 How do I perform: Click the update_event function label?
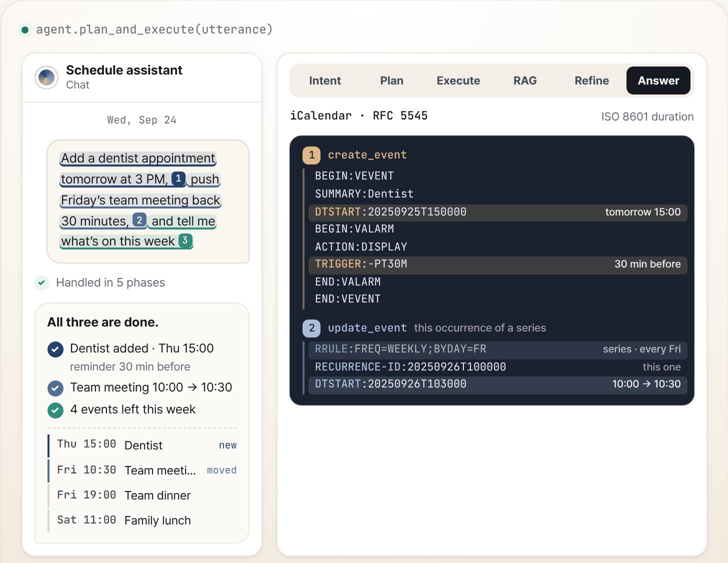point(367,328)
